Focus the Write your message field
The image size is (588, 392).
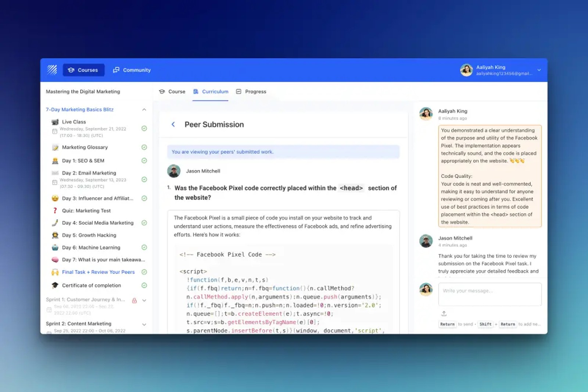coord(490,294)
